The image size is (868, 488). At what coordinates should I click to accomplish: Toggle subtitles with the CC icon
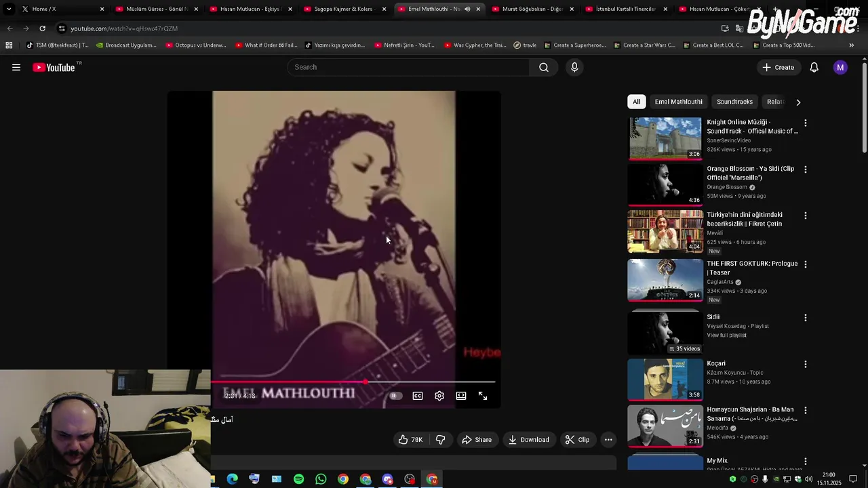click(x=418, y=396)
